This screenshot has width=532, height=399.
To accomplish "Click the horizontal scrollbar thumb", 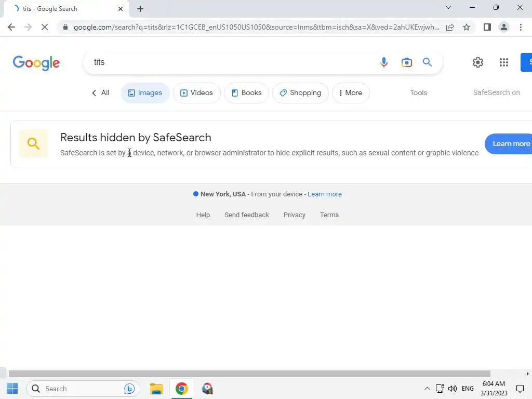I will (249, 374).
